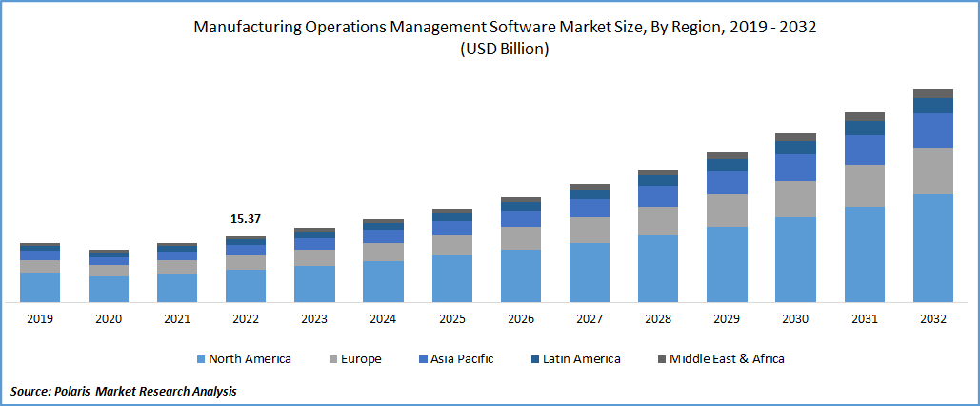
Task: Click the 2032 North America bar segment
Action: 933,249
